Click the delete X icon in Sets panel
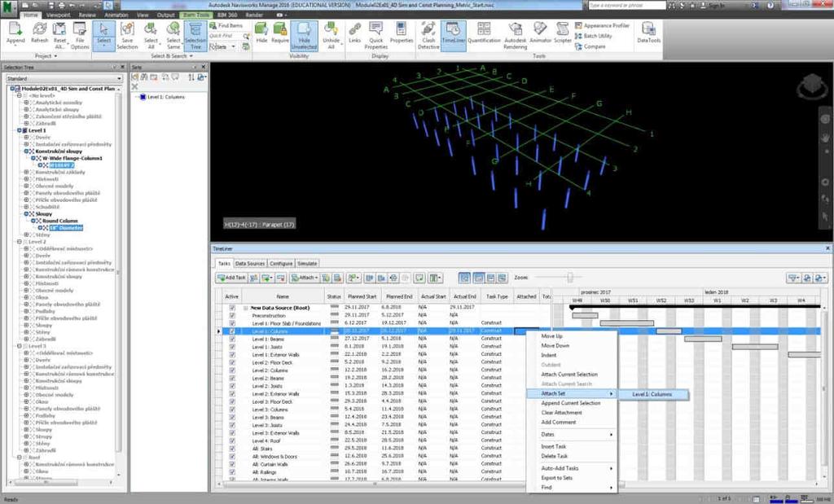The image size is (834, 504). 135,86
